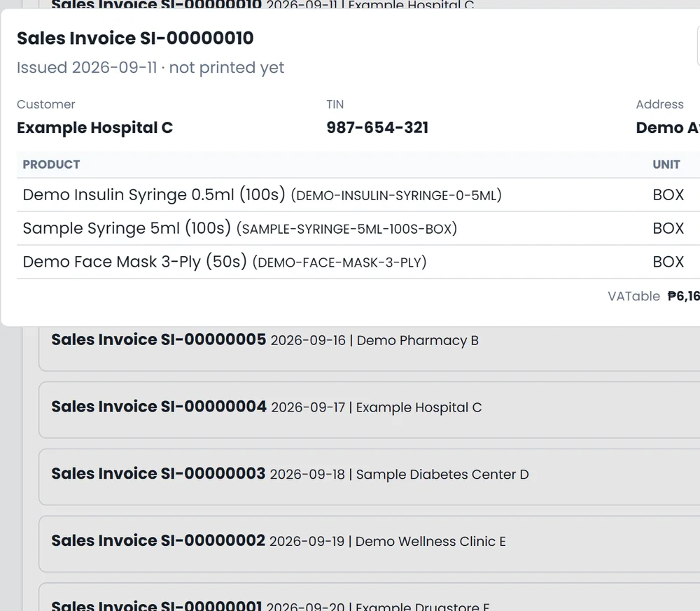Select Demo Insulin Syringe 0.5ml product row
The width and height of the screenshot is (700, 611).
pyautogui.click(x=358, y=195)
